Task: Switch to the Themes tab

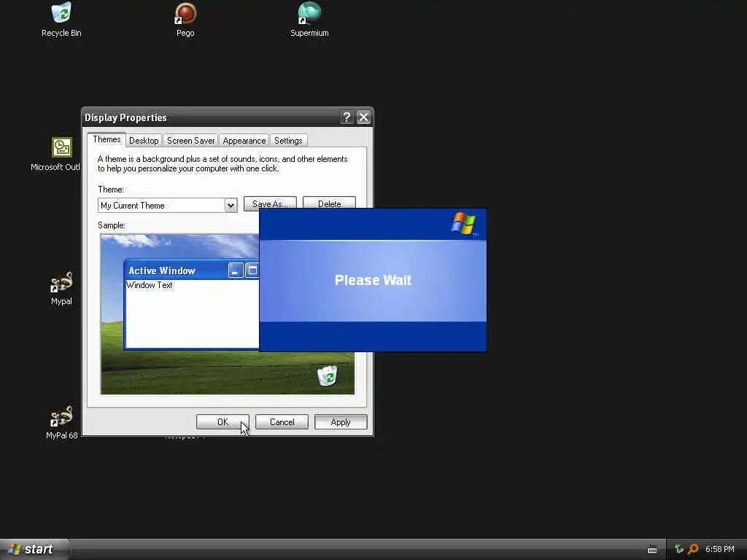Action: (x=107, y=139)
